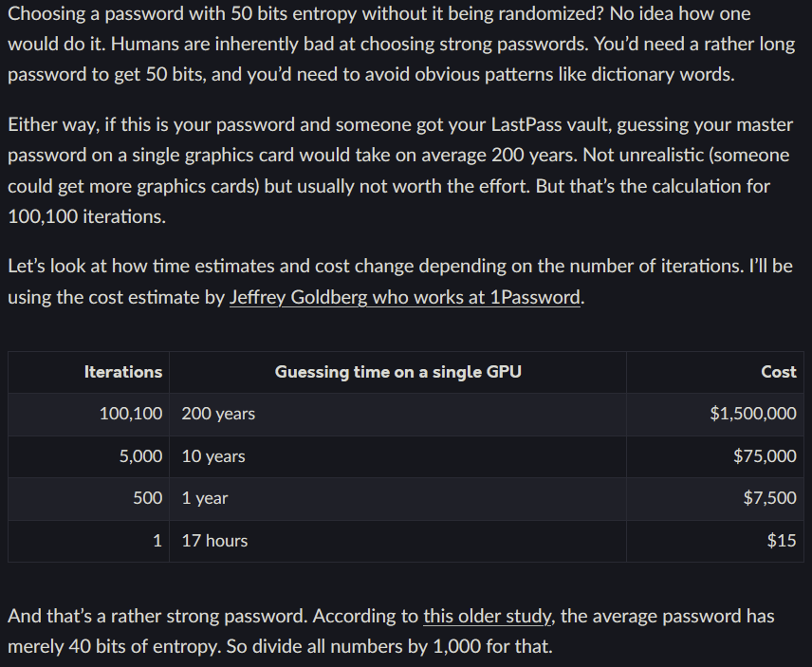
Task: Select the 500 iterations cell
Action: pyautogui.click(x=147, y=498)
